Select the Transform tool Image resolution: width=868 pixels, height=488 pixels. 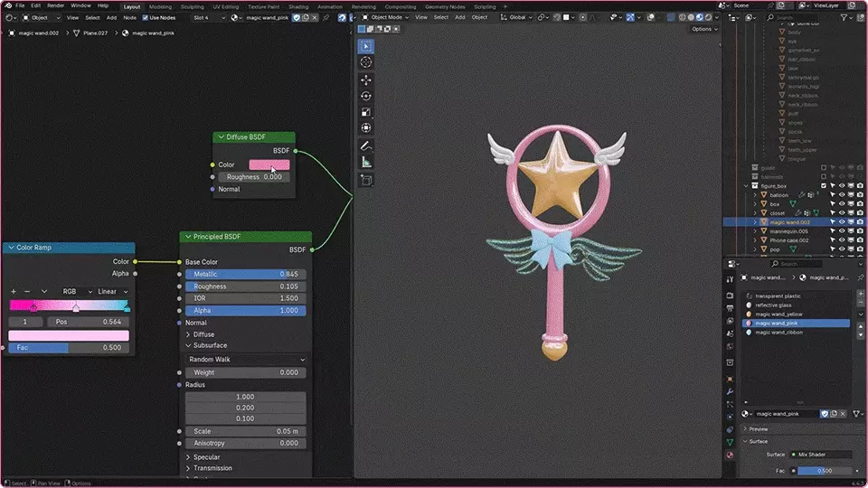366,128
